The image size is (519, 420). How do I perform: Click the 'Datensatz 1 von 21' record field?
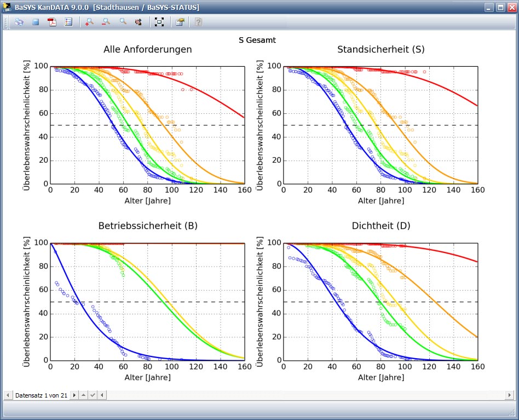(41, 395)
